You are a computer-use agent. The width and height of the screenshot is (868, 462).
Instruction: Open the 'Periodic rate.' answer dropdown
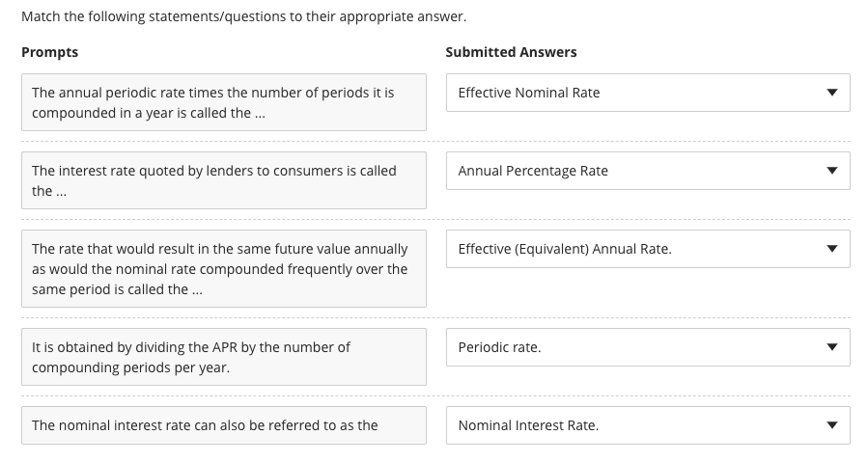tap(647, 347)
